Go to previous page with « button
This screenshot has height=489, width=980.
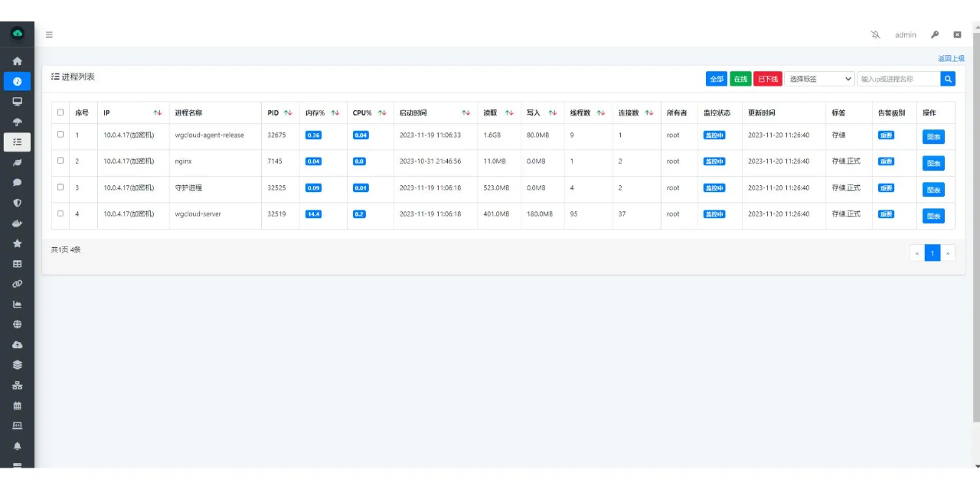click(917, 253)
